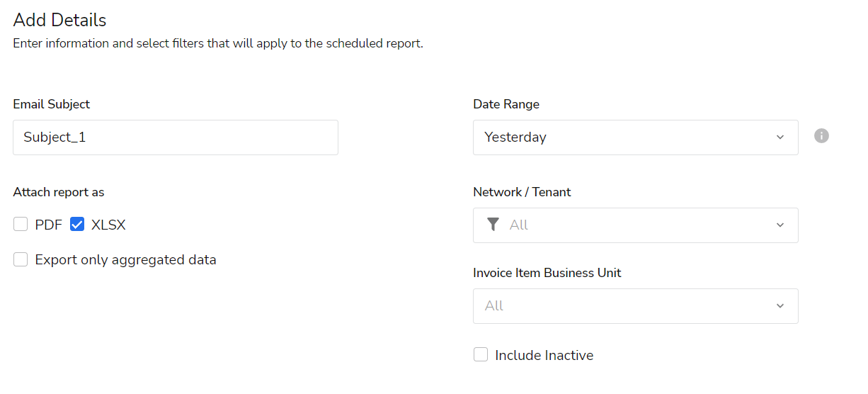This screenshot has height=394, width=868.
Task: Enable the PDF attachment checkbox
Action: 21,225
